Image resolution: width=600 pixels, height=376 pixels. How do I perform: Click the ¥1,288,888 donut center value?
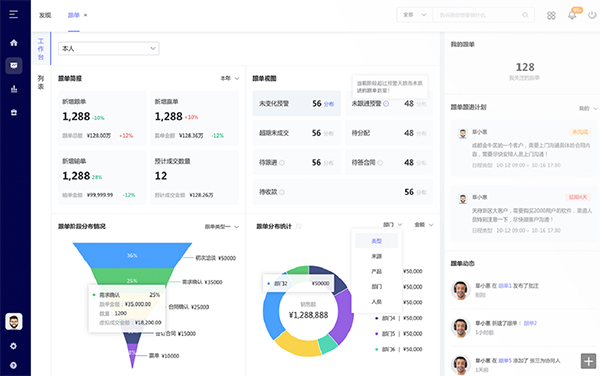click(308, 315)
